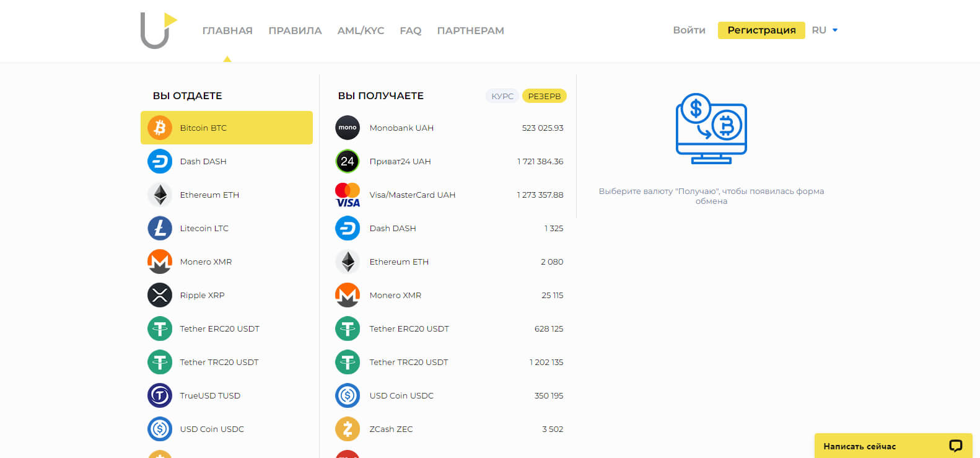The height and width of the screenshot is (458, 980).
Task: Select Visa/MasterCard UAH as receive currency
Action: click(x=449, y=195)
